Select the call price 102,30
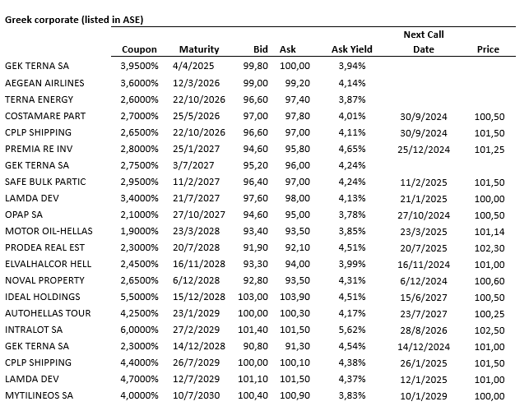 [488, 247]
